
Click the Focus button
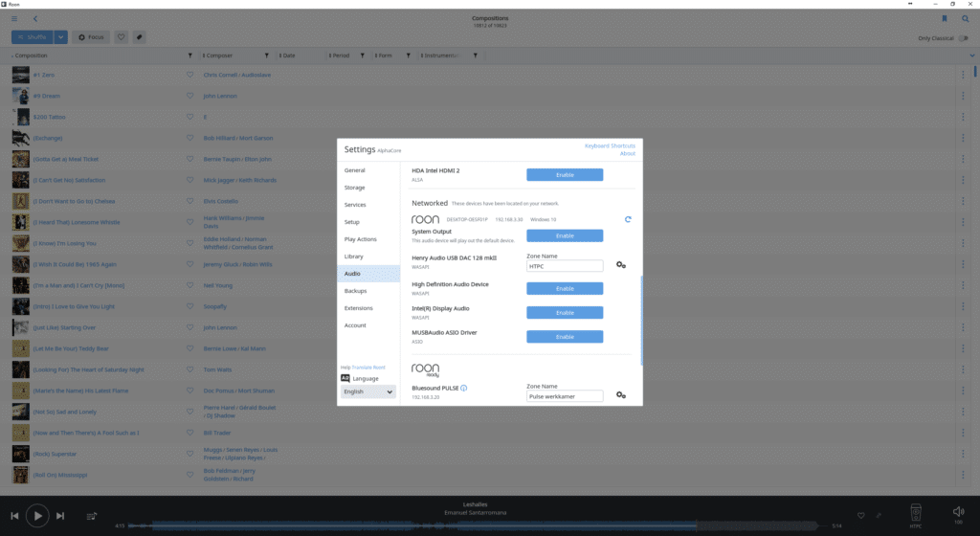click(x=91, y=37)
